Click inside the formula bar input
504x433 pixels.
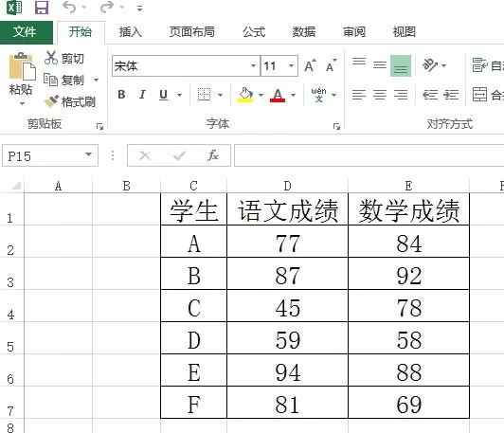(x=369, y=155)
